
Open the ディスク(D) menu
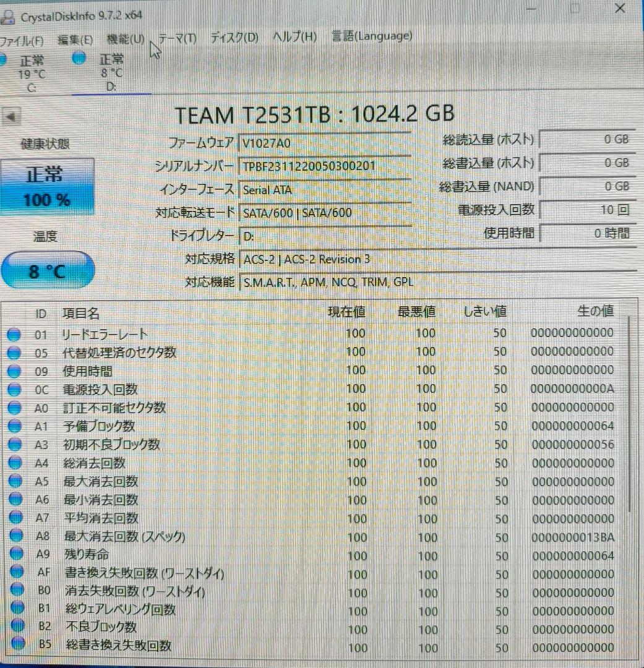coord(233,36)
